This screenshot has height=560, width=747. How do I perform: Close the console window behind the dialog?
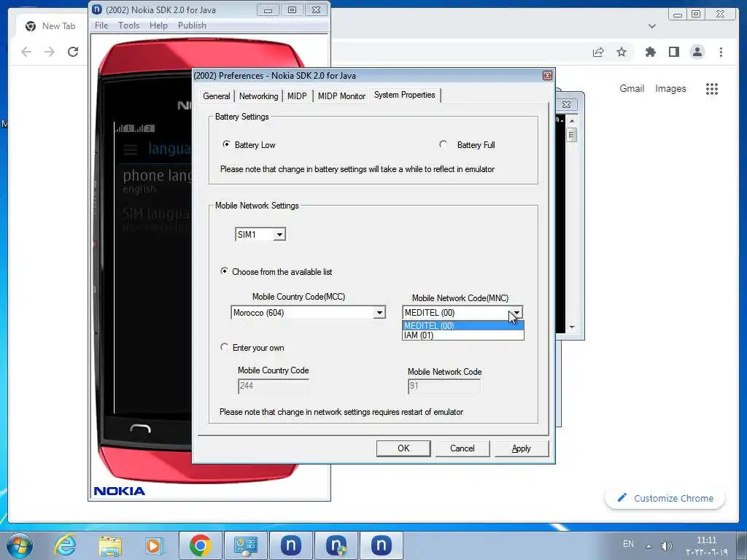(567, 104)
